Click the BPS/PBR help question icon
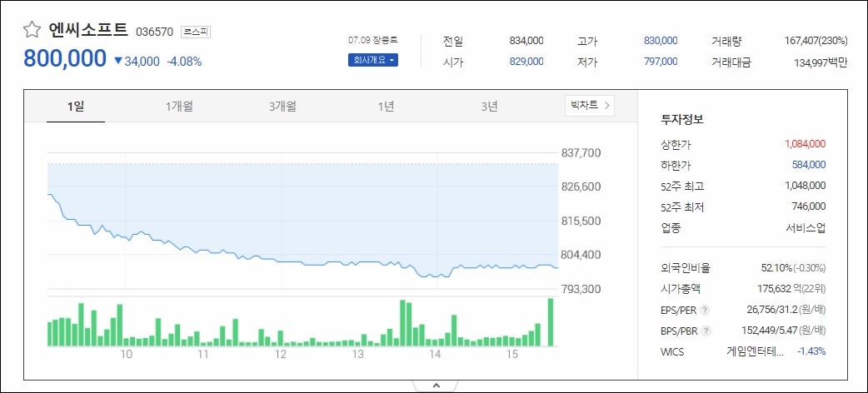868x393 pixels. tap(706, 331)
